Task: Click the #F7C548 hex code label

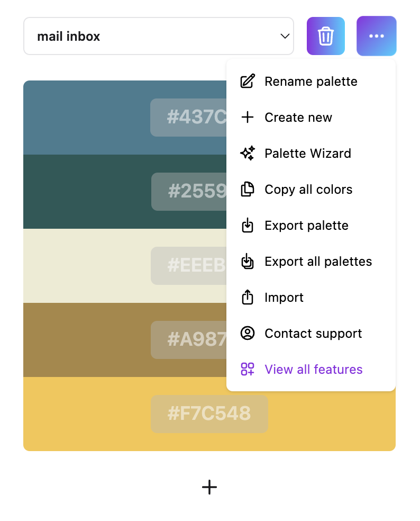Action: [x=209, y=414]
